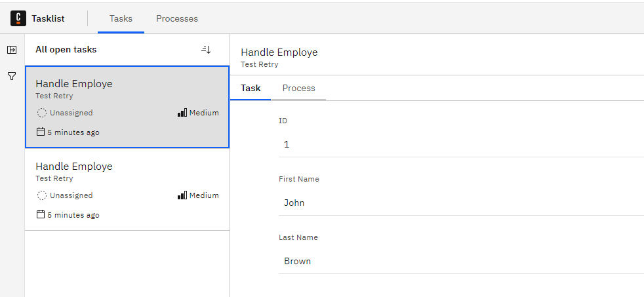Screen dimensions: 644x297
Task: Click the Medium priority bars icon on the second task
Action: 182,195
